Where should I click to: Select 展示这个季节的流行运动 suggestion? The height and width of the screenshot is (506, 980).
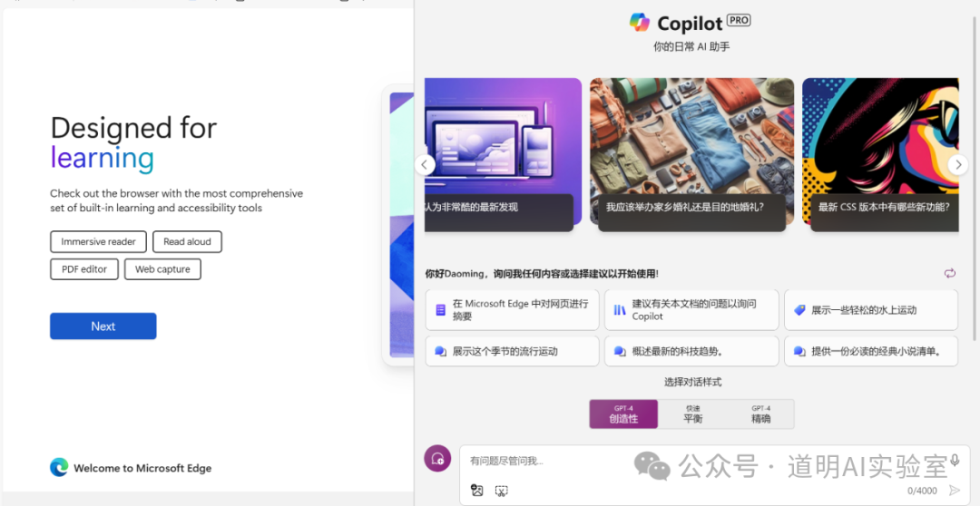coord(512,351)
